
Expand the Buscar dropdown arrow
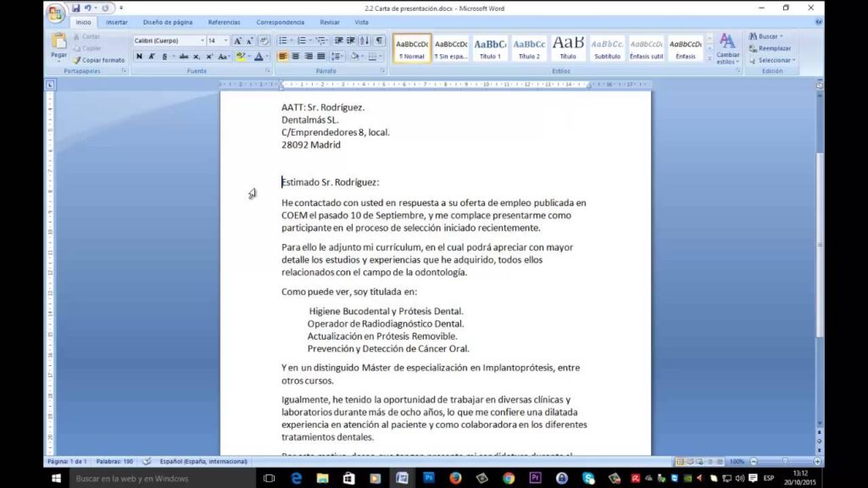[782, 36]
